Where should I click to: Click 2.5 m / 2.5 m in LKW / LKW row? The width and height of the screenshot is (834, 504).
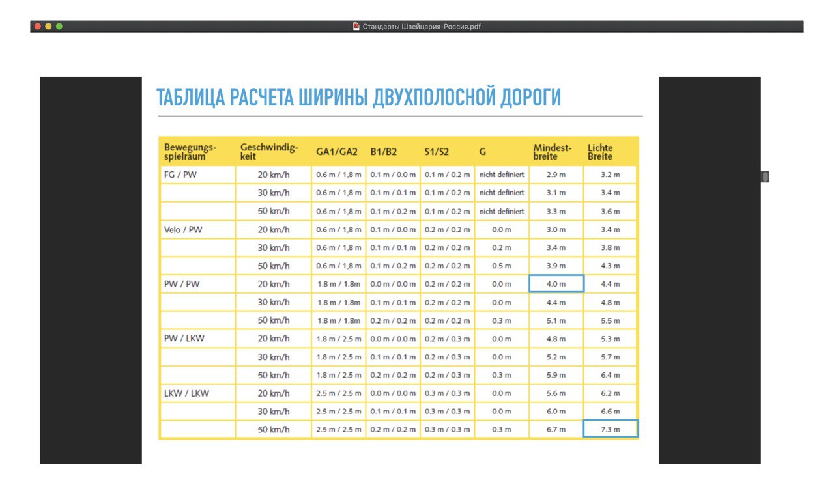[x=339, y=393]
